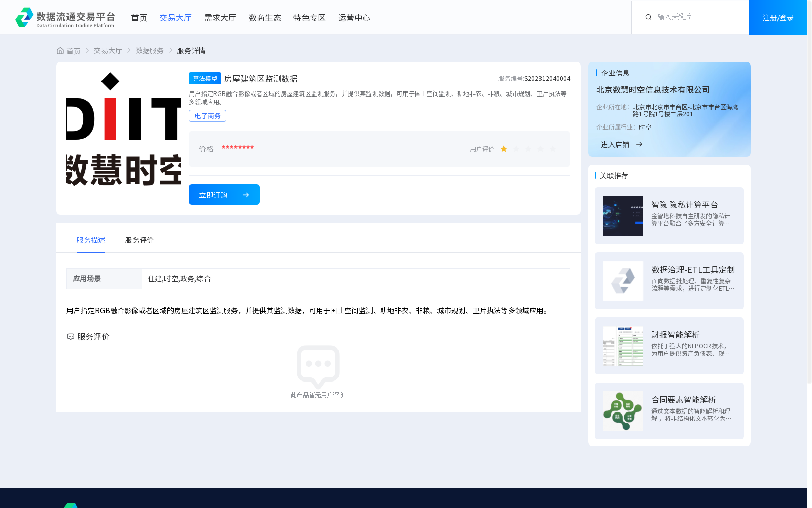Click the service number S202312040004
Screen dimensions: 812x508
(x=548, y=79)
